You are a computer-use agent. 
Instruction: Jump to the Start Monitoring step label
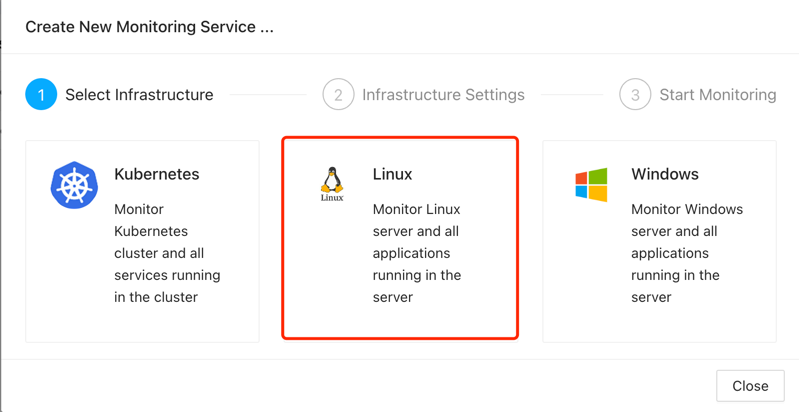pos(717,95)
